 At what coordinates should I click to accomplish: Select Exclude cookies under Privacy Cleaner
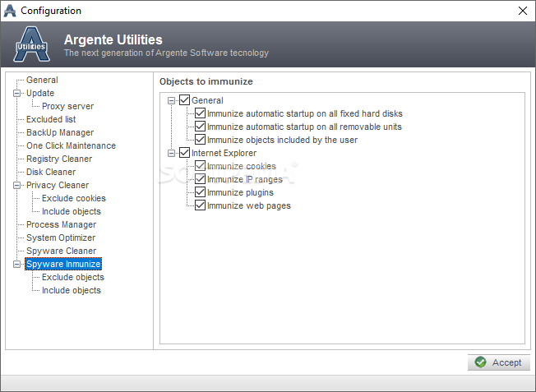[74, 198]
